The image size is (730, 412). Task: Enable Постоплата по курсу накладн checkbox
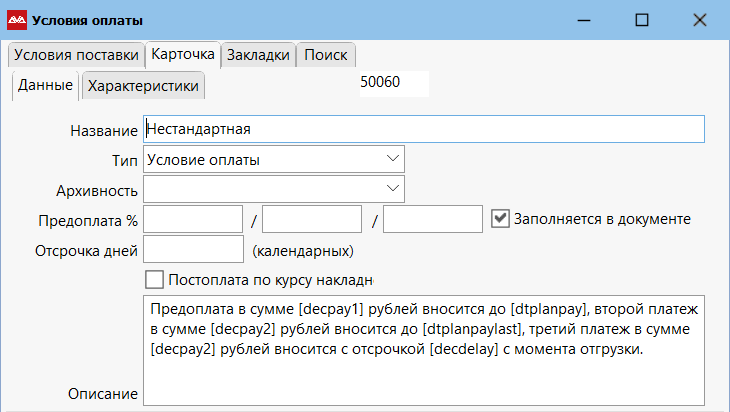pyautogui.click(x=155, y=279)
